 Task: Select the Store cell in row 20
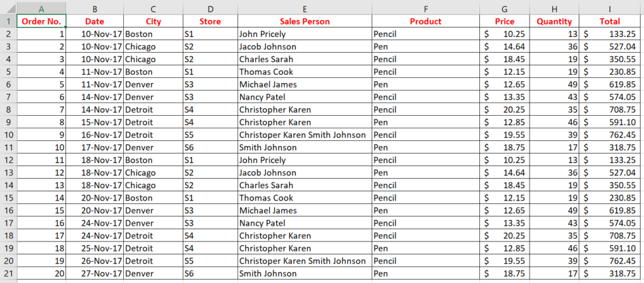coord(210,260)
